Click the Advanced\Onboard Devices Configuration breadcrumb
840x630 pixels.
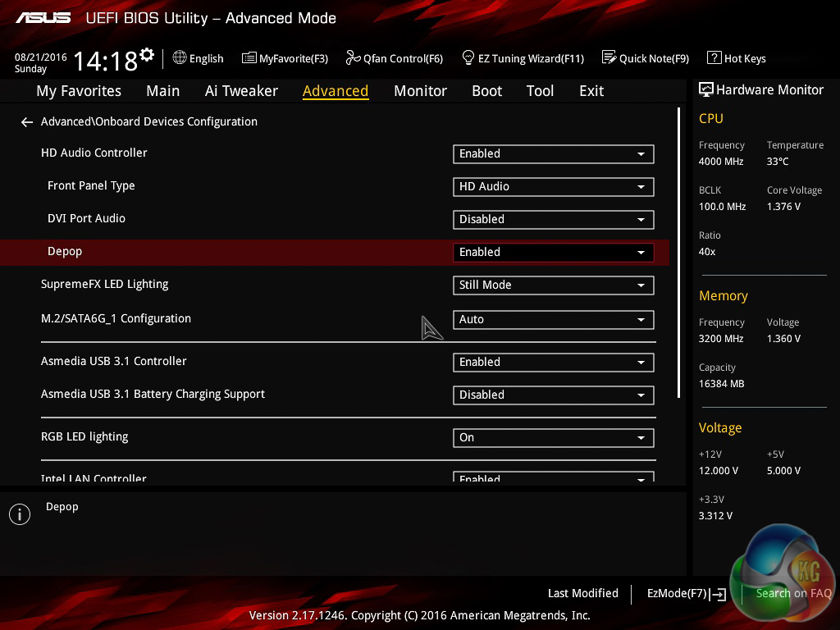(x=149, y=121)
